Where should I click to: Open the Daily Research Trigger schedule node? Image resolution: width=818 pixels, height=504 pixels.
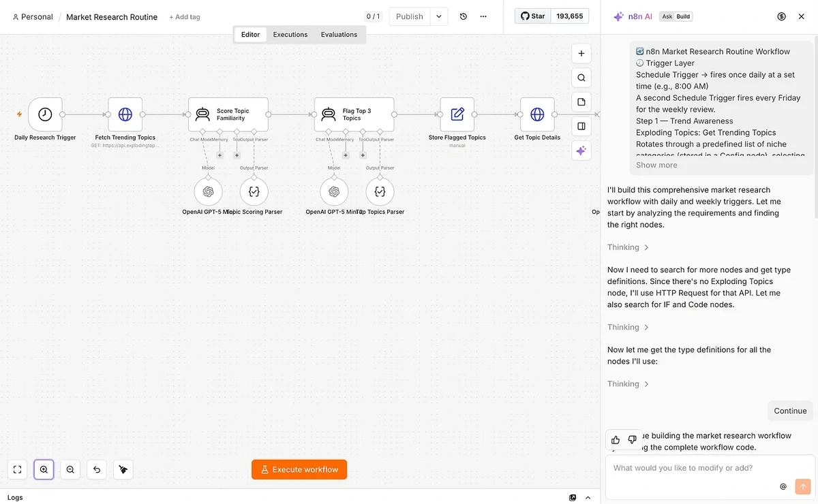point(45,114)
